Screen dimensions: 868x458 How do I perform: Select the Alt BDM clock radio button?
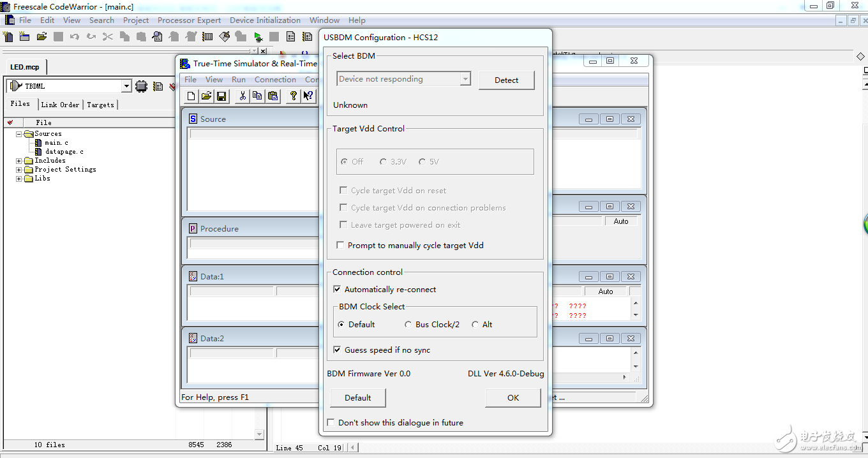coord(475,325)
